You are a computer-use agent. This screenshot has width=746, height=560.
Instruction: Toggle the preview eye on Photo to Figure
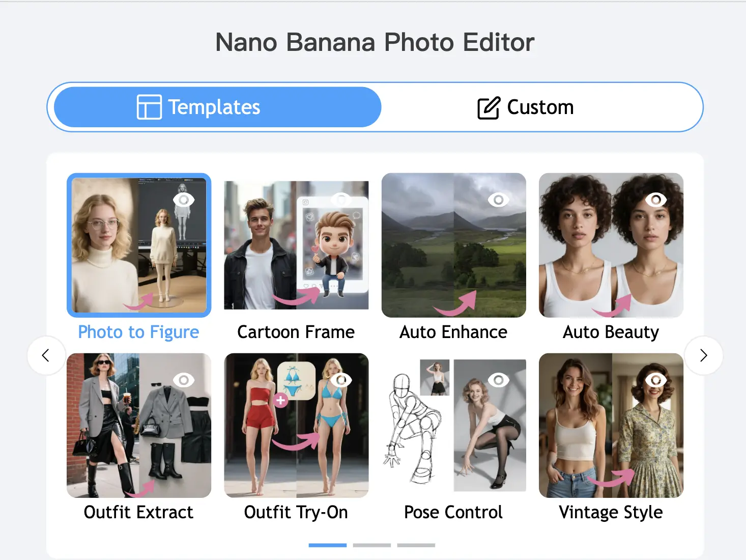[185, 200]
